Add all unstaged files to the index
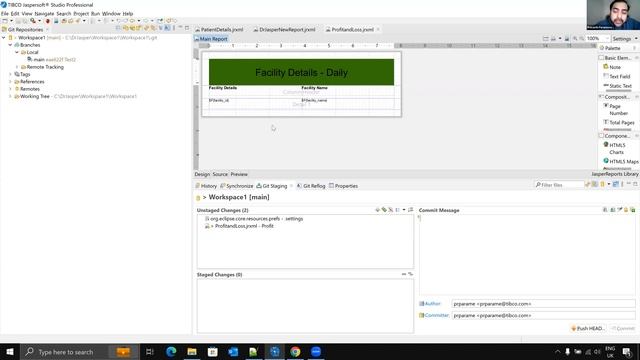 [x=384, y=210]
